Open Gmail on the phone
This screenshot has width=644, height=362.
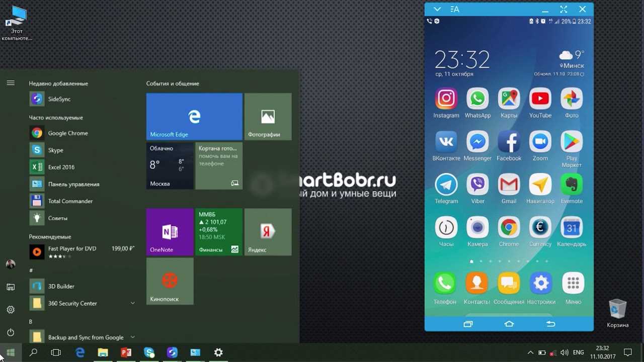pos(509,185)
